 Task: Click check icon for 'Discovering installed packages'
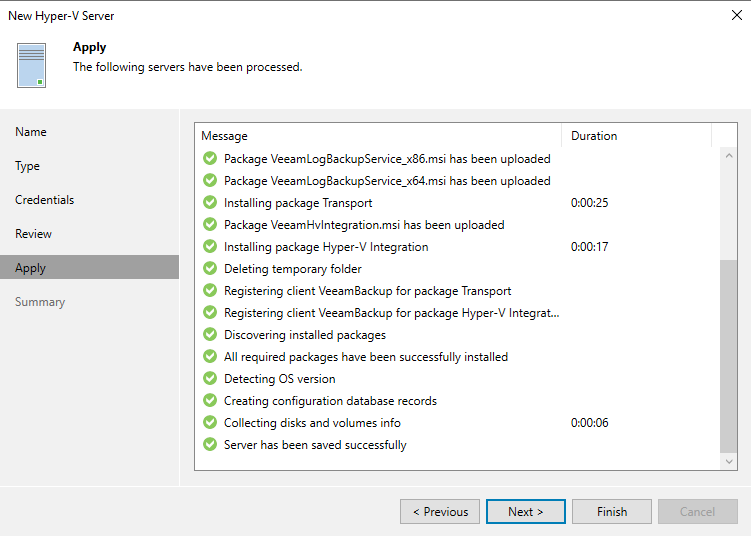coord(210,335)
